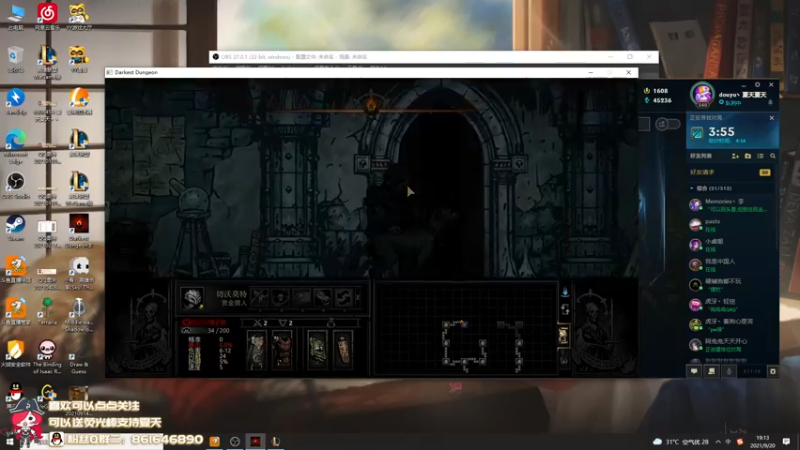Select first combat skill slot
This screenshot has width=800, height=450.
click(260, 297)
